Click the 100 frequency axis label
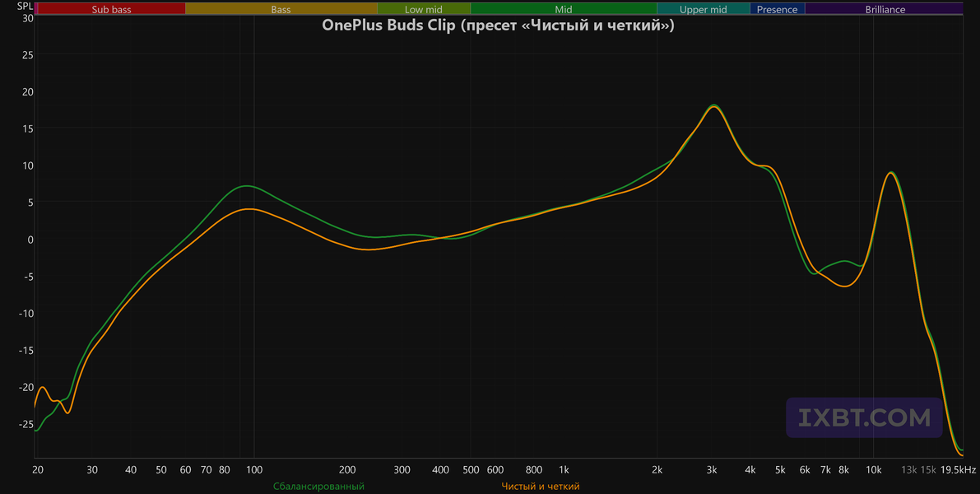The width and height of the screenshot is (980, 494). [253, 470]
